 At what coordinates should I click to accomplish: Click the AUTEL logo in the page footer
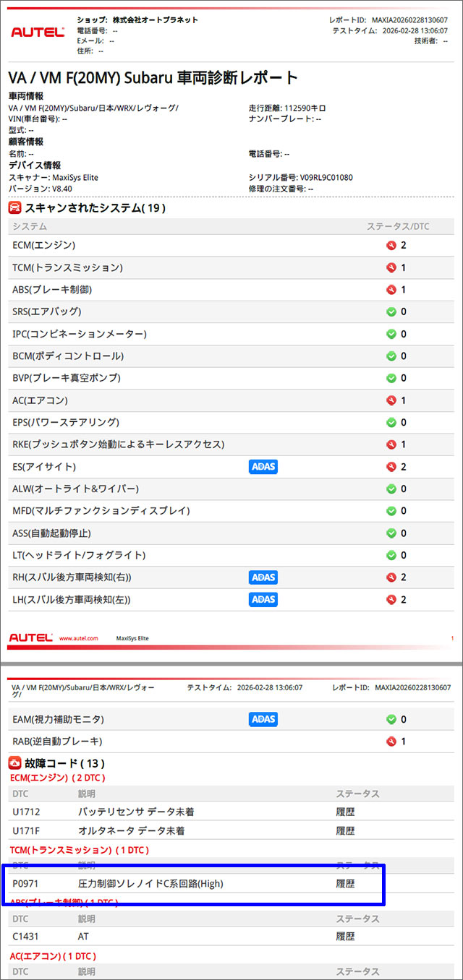pos(30,638)
